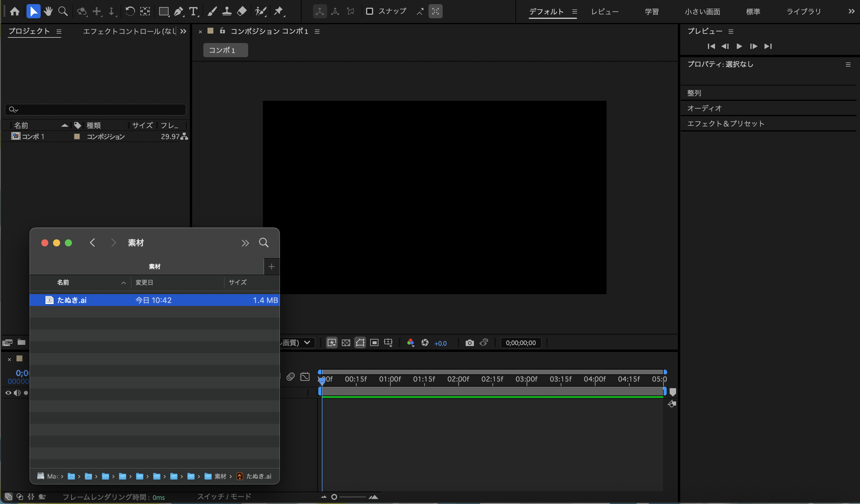
Task: Select the Orbit camera tool
Action: [x=82, y=11]
